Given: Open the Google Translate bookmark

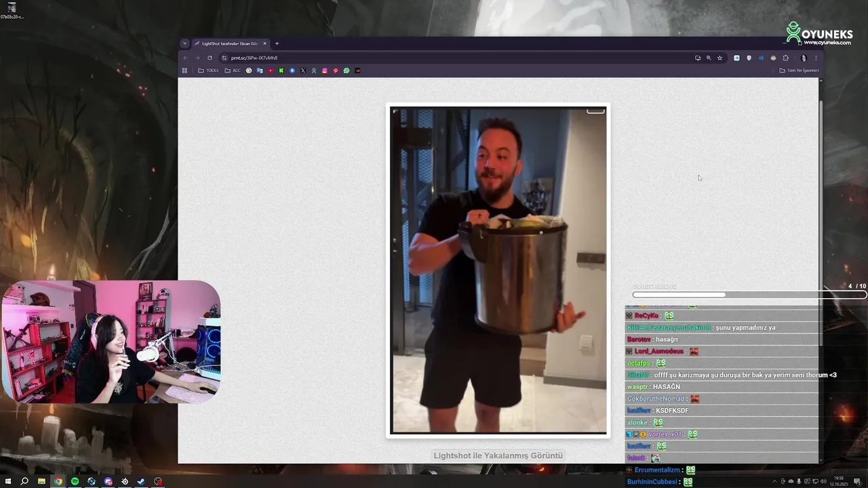Looking at the screenshot, I should click(260, 70).
